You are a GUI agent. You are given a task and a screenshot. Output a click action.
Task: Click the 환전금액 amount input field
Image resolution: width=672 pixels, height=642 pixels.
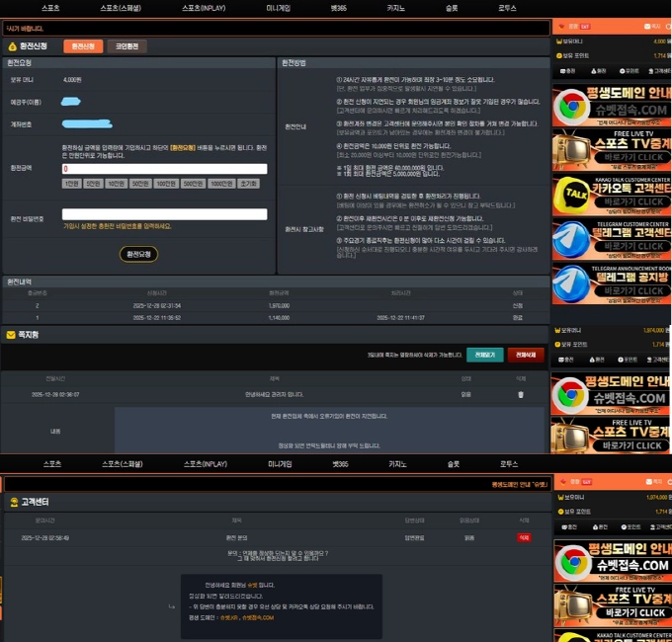(x=164, y=169)
